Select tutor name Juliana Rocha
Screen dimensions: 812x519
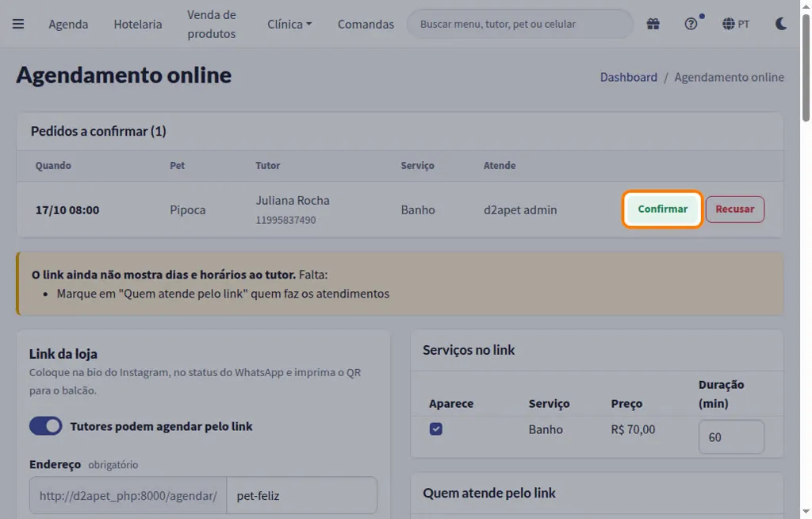pyautogui.click(x=293, y=201)
